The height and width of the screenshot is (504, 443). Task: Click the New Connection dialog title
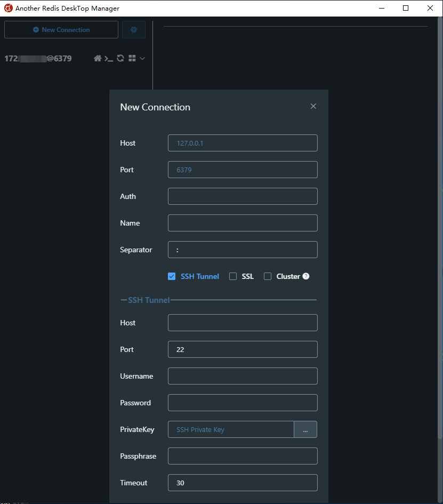pyautogui.click(x=155, y=107)
